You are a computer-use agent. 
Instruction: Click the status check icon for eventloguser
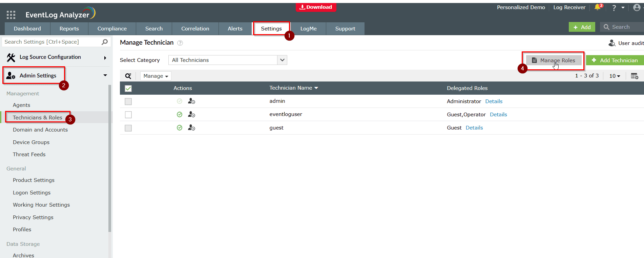coord(180,115)
